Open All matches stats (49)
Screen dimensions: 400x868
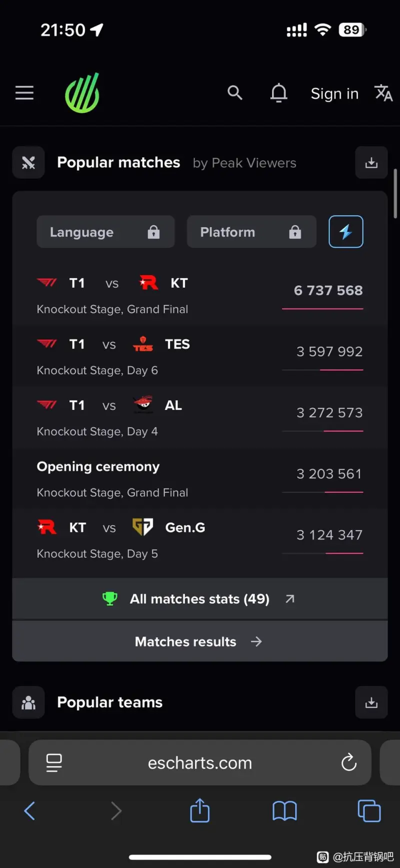[200, 599]
